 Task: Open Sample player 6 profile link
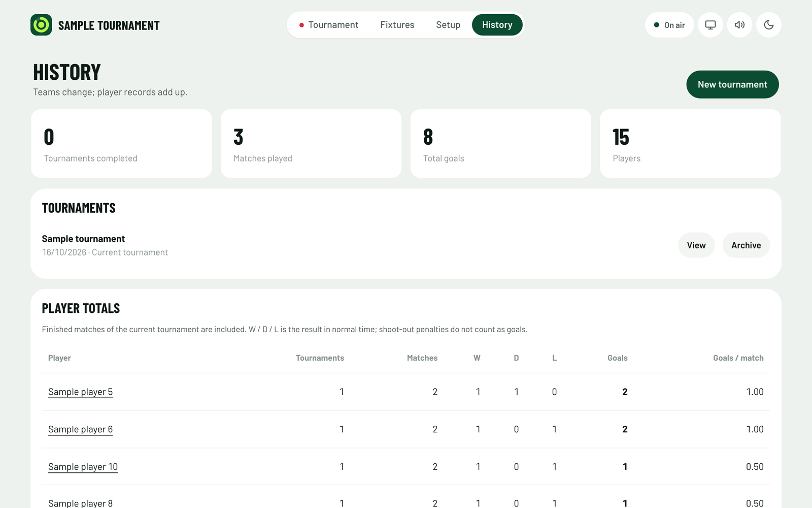pyautogui.click(x=80, y=429)
